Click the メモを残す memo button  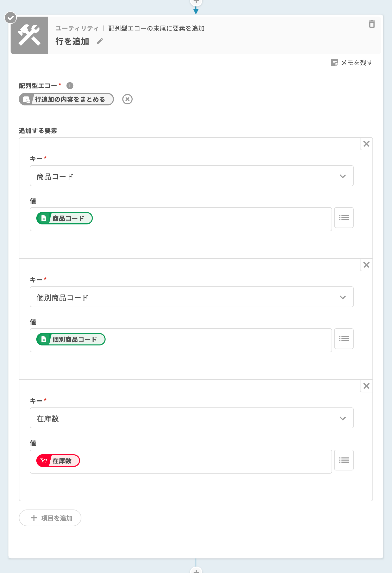coord(352,63)
